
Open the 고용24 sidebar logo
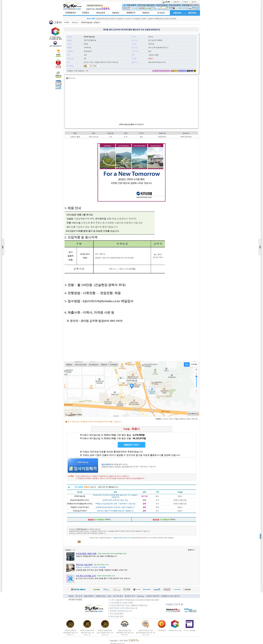(55, 22)
